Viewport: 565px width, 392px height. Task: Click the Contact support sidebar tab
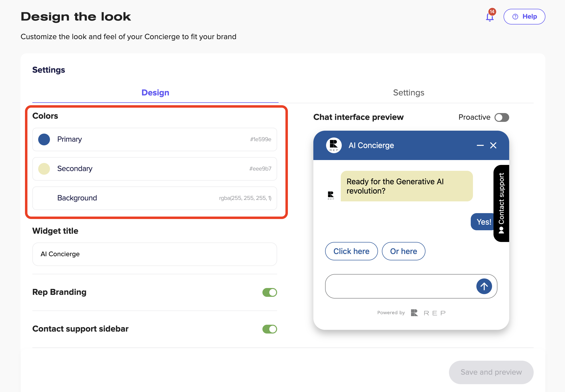501,203
